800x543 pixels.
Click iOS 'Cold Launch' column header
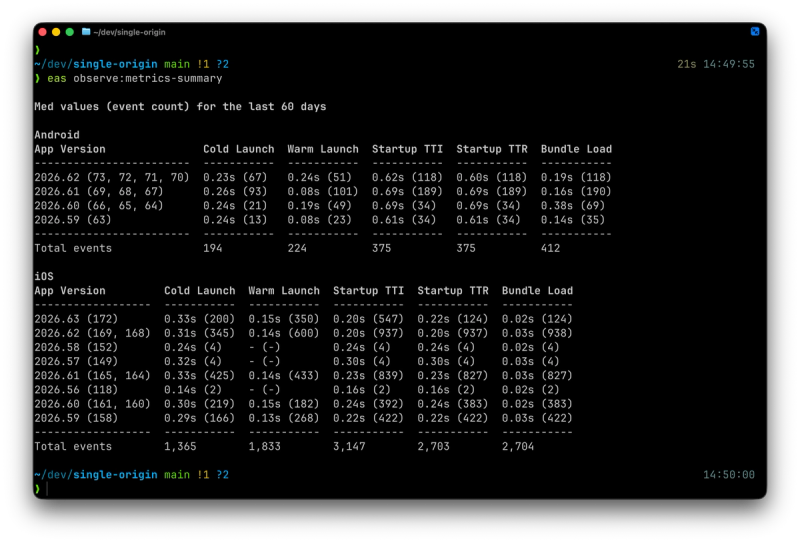click(x=200, y=291)
